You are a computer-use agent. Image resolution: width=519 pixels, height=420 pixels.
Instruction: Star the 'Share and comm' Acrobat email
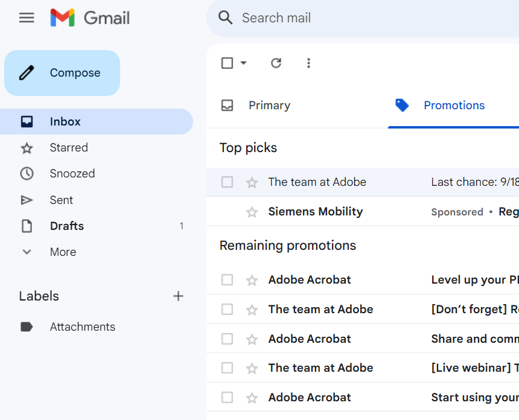[252, 339]
